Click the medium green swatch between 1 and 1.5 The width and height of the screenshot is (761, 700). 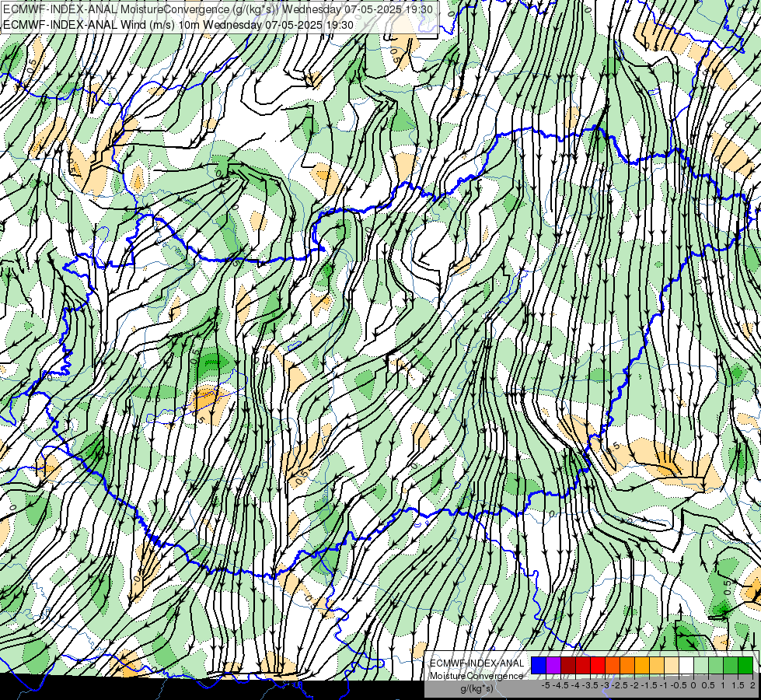pyautogui.click(x=731, y=666)
